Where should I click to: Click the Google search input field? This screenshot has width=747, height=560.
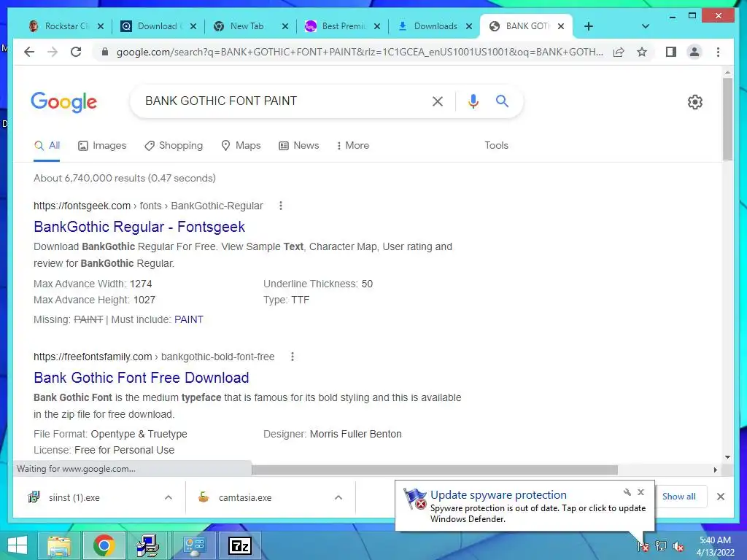point(281,101)
